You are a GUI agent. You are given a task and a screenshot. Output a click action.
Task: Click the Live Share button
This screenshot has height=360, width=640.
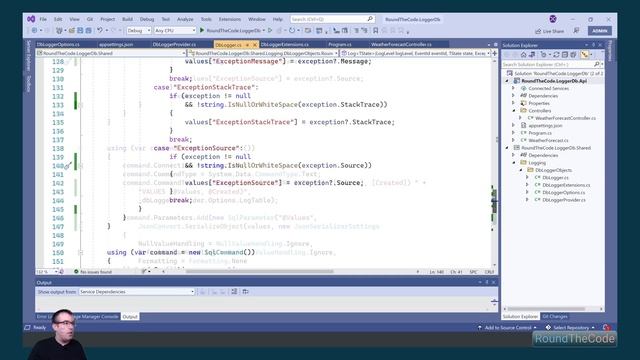click(x=549, y=31)
